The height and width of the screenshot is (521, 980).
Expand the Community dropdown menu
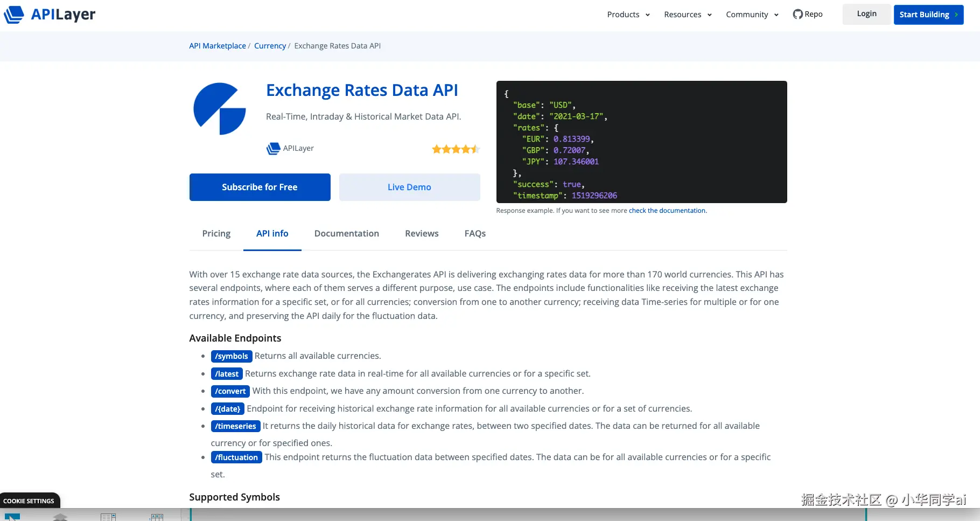point(752,15)
